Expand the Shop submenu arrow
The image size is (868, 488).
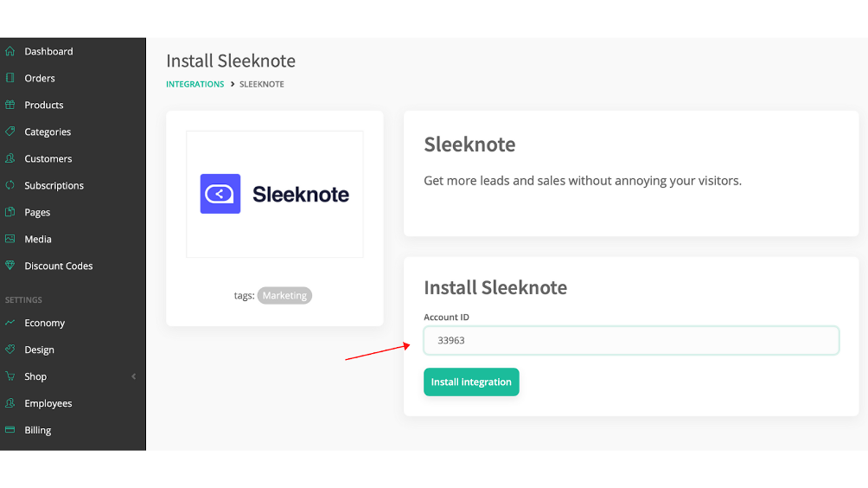pyautogui.click(x=133, y=376)
